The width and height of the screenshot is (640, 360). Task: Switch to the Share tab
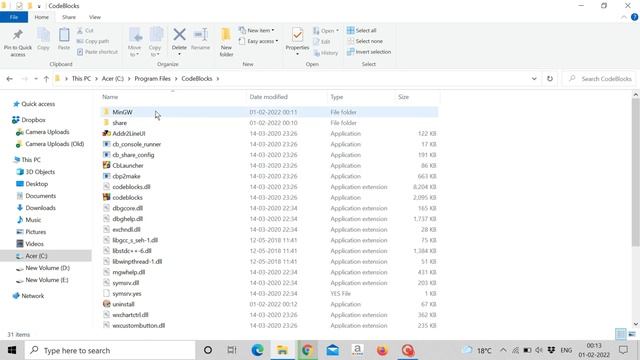pos(69,17)
